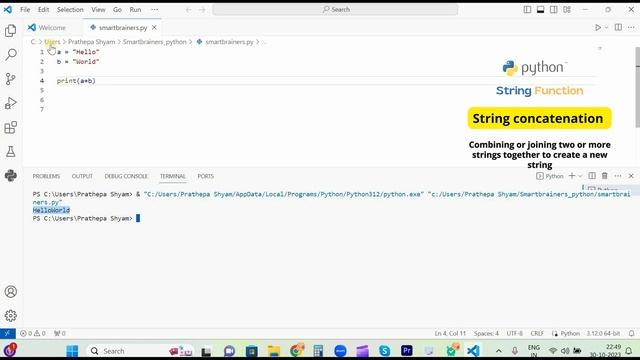The height and width of the screenshot is (360, 640).
Task: Open the Extensions view
Action: 11,128
